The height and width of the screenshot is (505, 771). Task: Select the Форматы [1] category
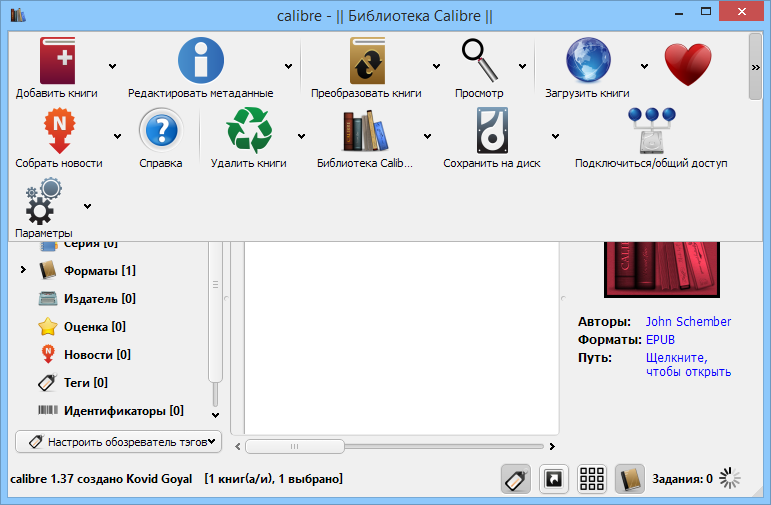pyautogui.click(x=87, y=270)
